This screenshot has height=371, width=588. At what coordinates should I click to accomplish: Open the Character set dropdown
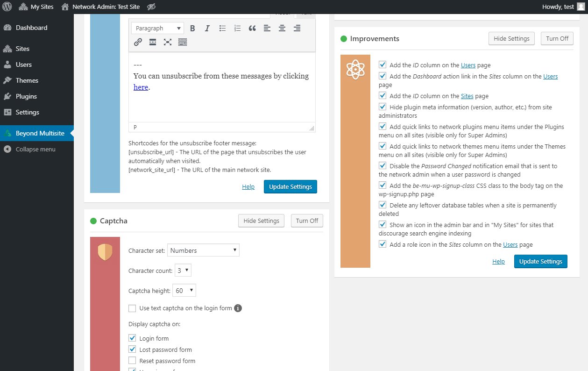click(203, 250)
